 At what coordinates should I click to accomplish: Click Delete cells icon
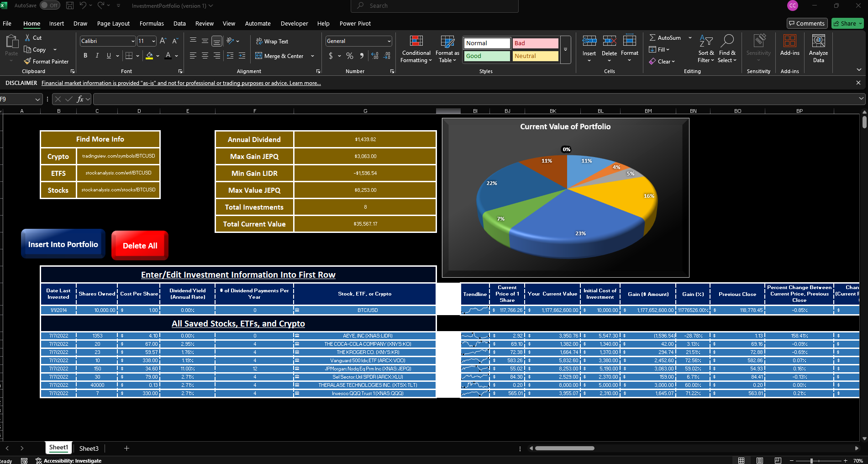pos(609,41)
